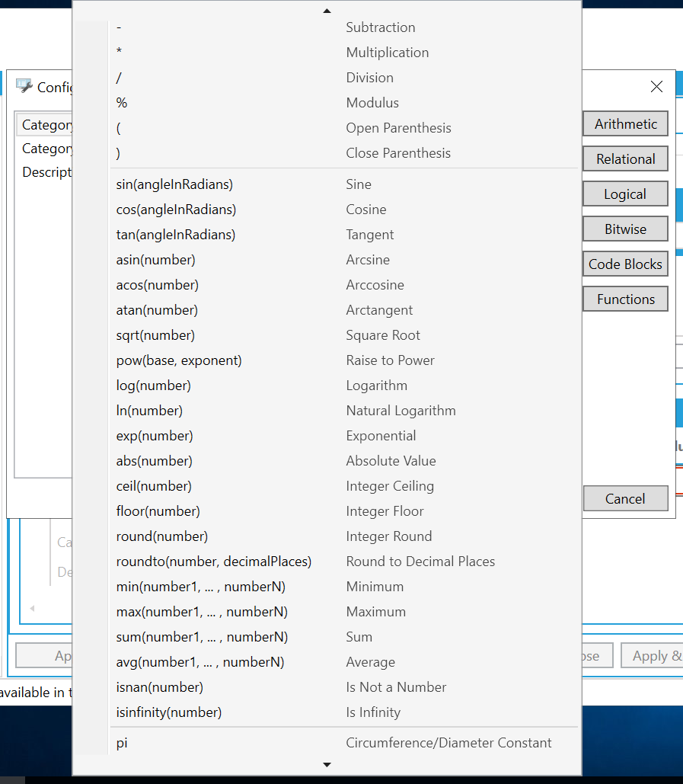
Task: Open the Arithmetic operators dropdown
Action: pos(625,124)
